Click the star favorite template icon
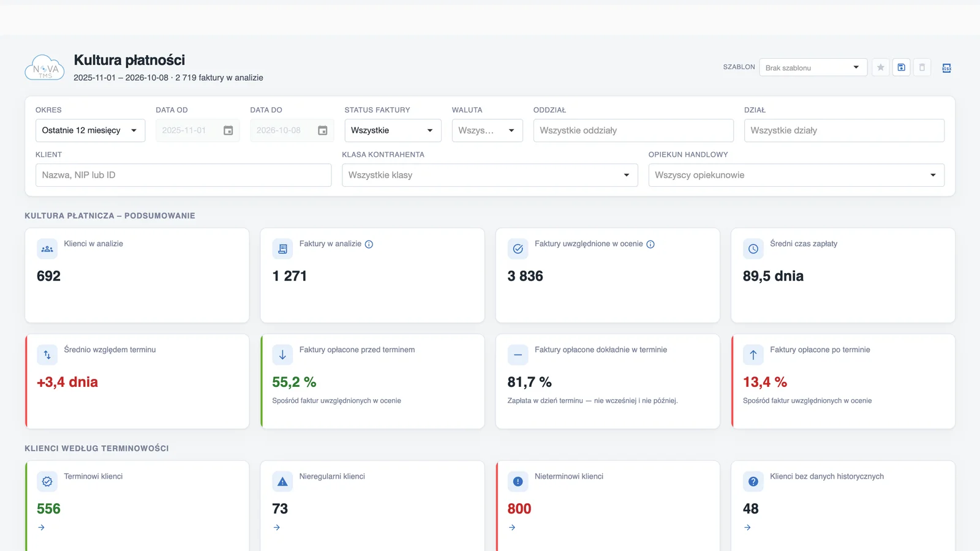This screenshot has width=980, height=551. point(881,67)
